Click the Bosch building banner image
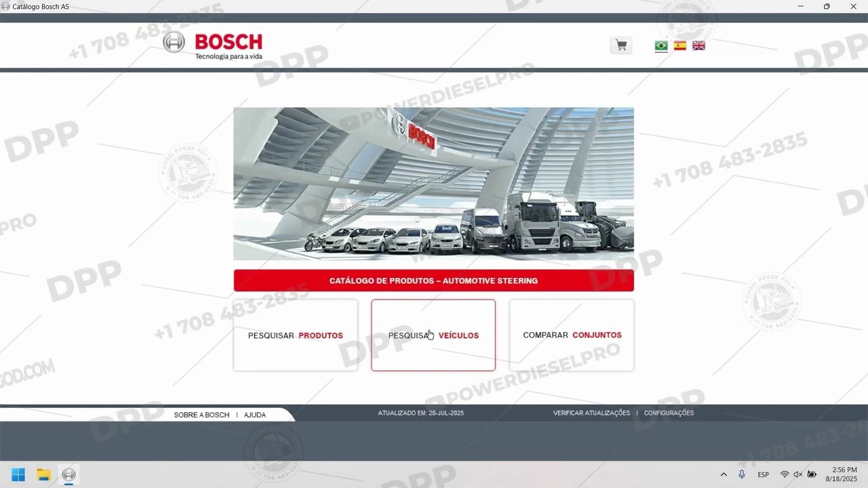This screenshot has width=868, height=488. pyautogui.click(x=433, y=184)
